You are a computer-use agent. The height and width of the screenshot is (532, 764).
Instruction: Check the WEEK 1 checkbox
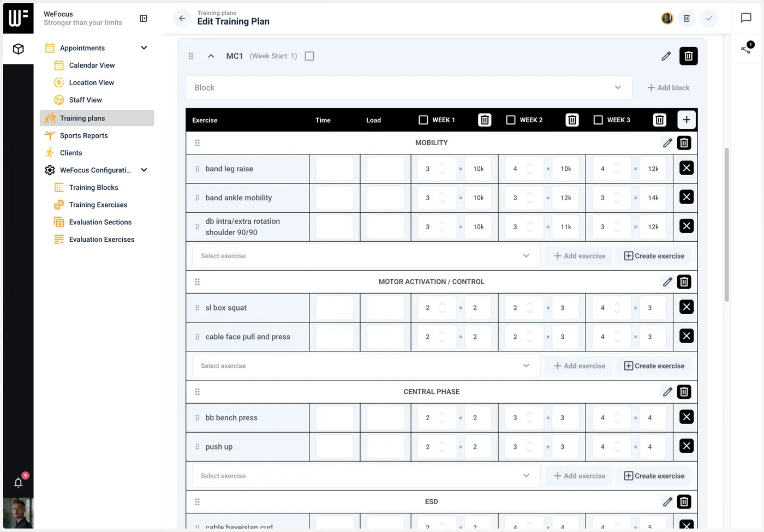coord(423,120)
